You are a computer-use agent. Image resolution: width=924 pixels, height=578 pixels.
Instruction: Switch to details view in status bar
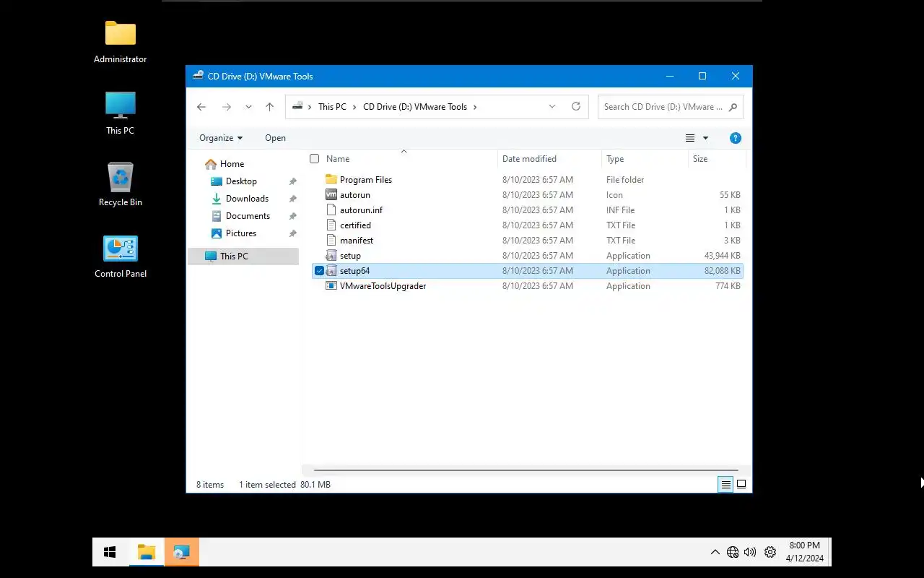tap(725, 485)
